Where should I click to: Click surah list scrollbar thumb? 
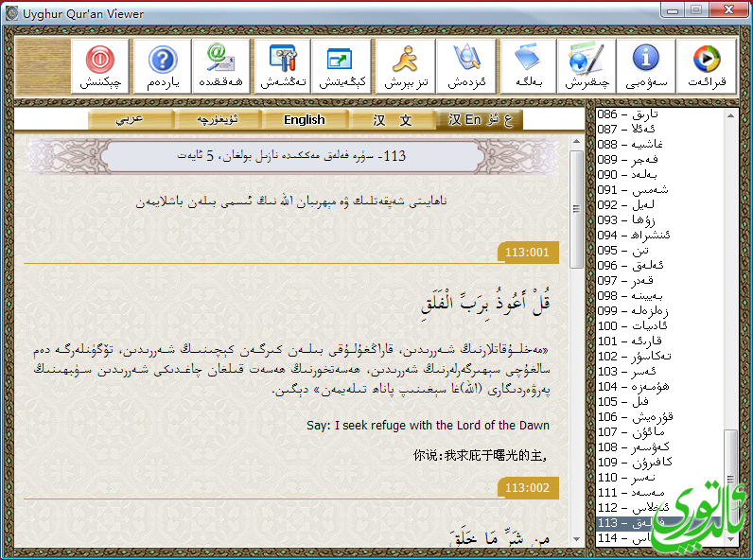730,479
